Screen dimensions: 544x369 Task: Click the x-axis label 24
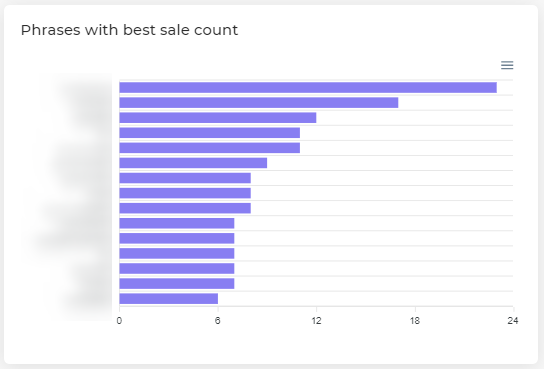[x=513, y=321]
